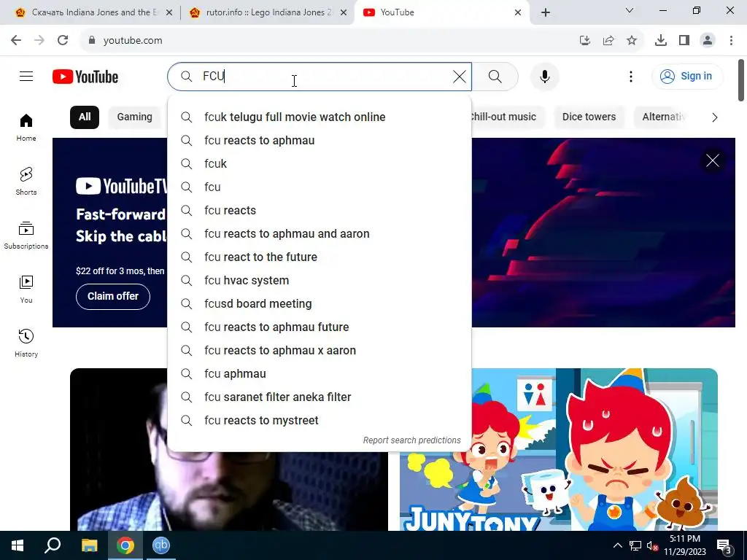Open Chrome tab search chevron
747x560 pixels.
[x=630, y=10]
